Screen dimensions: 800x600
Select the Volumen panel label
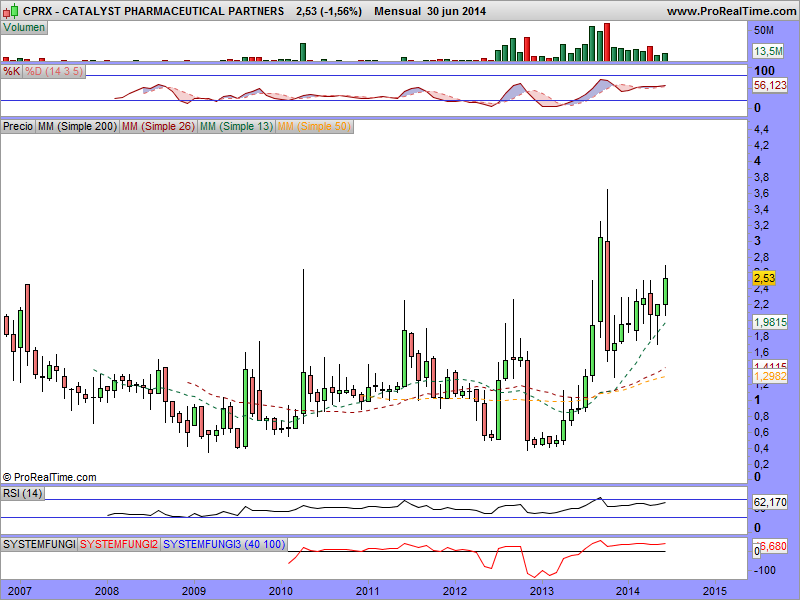[24, 28]
